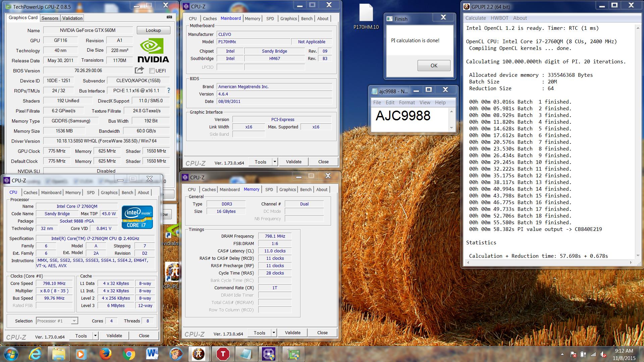Click the GPU name field NVIDIA GeForce GTX 560M

coord(88,30)
